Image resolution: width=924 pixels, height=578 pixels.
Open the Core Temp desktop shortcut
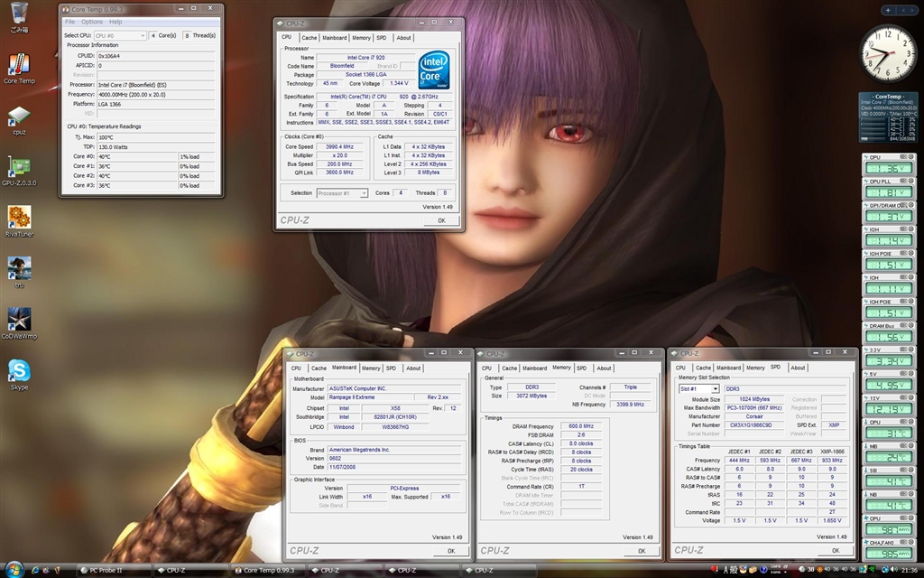tap(18, 66)
